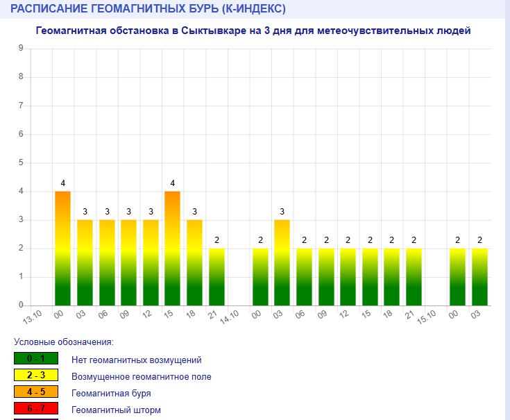
Task: Click the last bar at 03:00 on 15.10
Action: pos(479,276)
